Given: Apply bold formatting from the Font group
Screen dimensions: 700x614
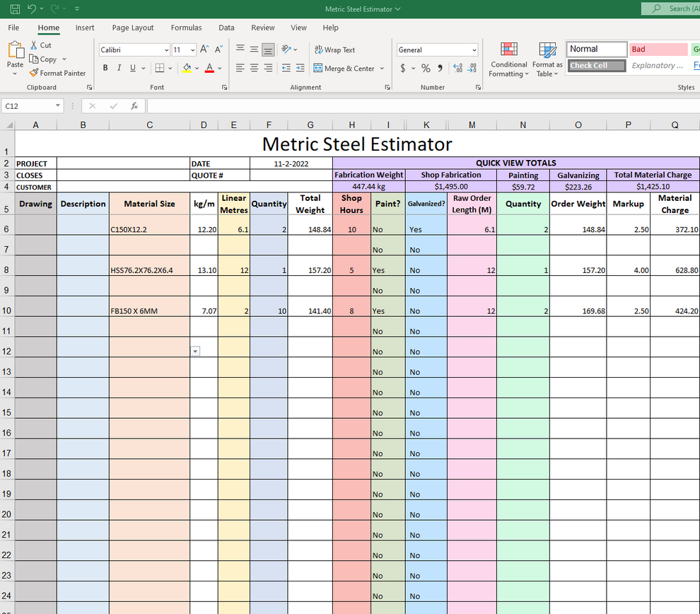Looking at the screenshot, I should pos(105,67).
